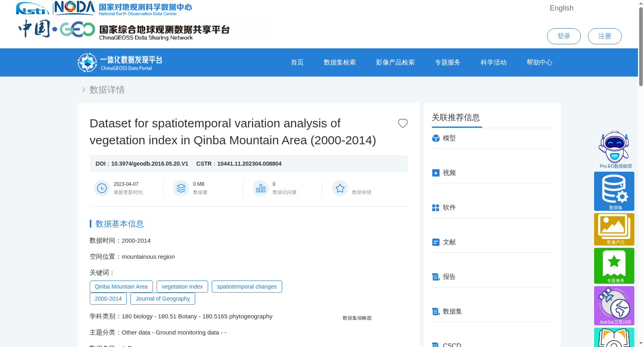Image resolution: width=644 pixels, height=347 pixels.
Task: Switch language to English
Action: pyautogui.click(x=561, y=8)
